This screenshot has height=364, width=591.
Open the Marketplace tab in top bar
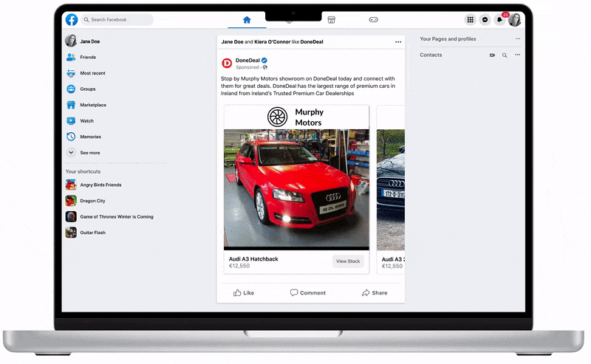coord(331,20)
